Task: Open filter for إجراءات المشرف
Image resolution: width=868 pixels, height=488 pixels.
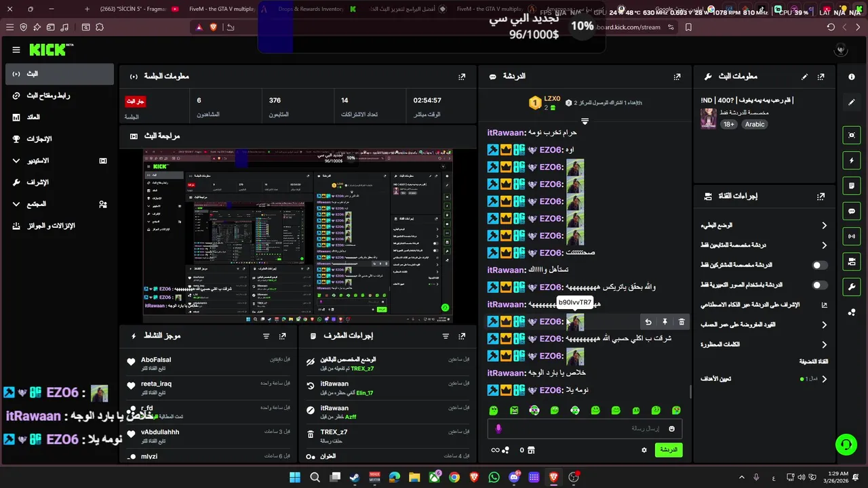Action: 446,335
